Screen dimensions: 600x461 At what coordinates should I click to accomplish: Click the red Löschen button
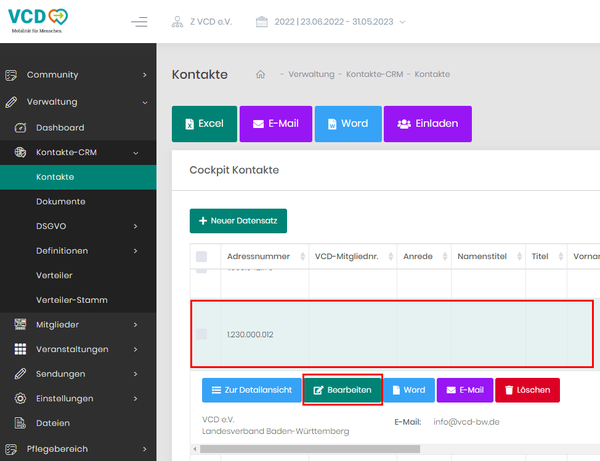point(527,390)
